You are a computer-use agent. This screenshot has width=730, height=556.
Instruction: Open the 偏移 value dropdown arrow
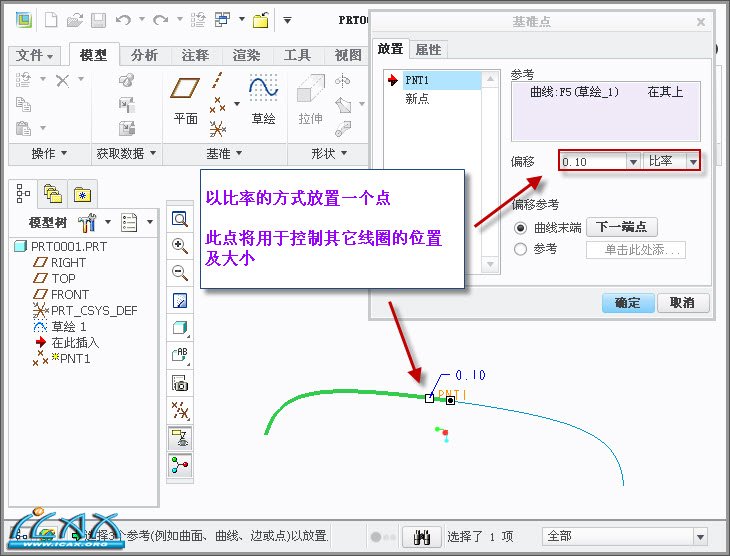click(633, 162)
